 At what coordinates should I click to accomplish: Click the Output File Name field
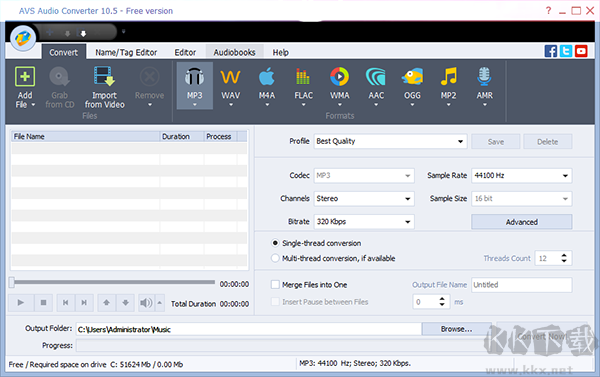pos(522,285)
